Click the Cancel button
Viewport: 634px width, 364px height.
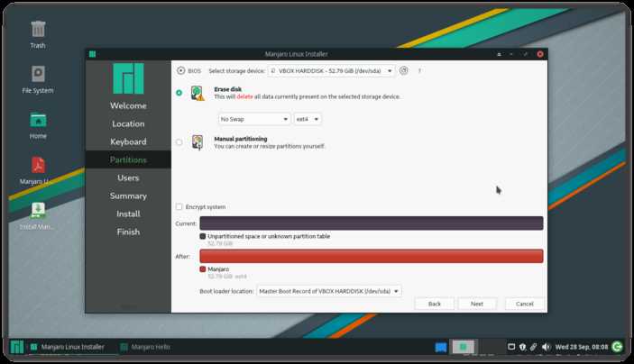[524, 304]
